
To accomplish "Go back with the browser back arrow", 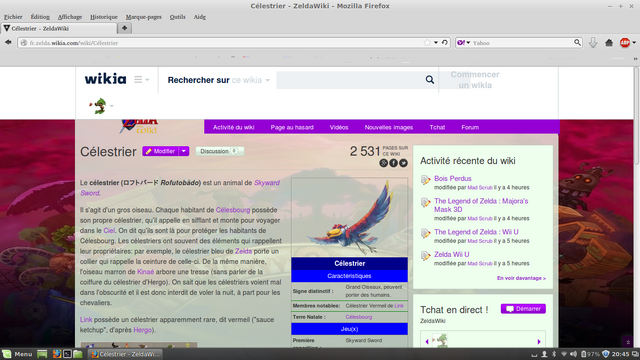I will coord(8,42).
